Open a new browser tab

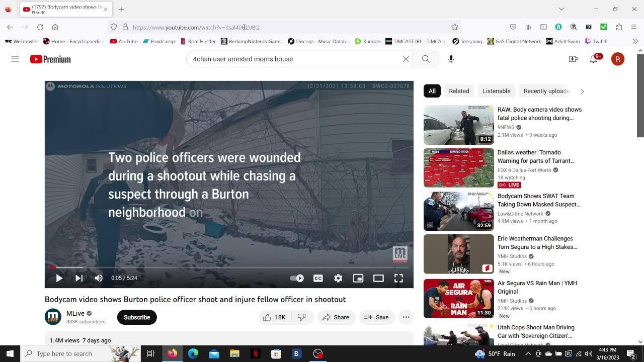(x=121, y=9)
